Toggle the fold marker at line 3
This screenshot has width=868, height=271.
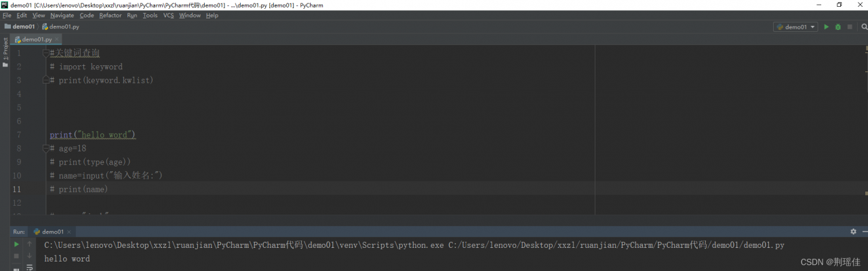click(x=45, y=80)
